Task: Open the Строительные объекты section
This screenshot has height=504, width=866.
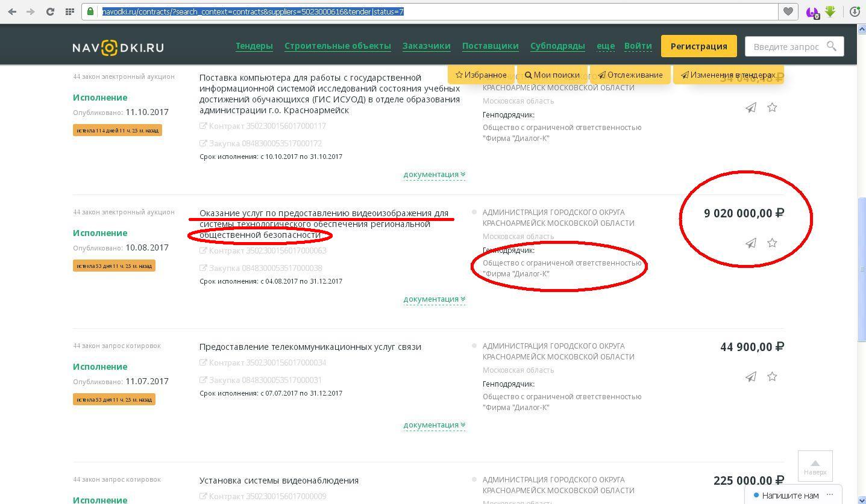Action: [337, 46]
